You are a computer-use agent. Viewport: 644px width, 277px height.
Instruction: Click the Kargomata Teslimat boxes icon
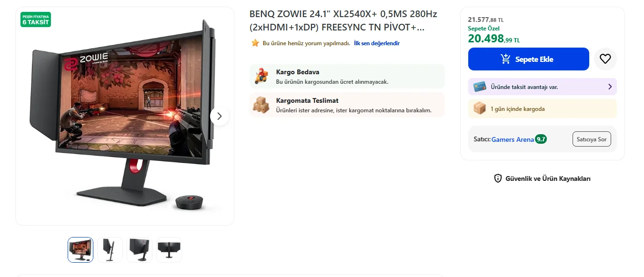[x=261, y=105]
